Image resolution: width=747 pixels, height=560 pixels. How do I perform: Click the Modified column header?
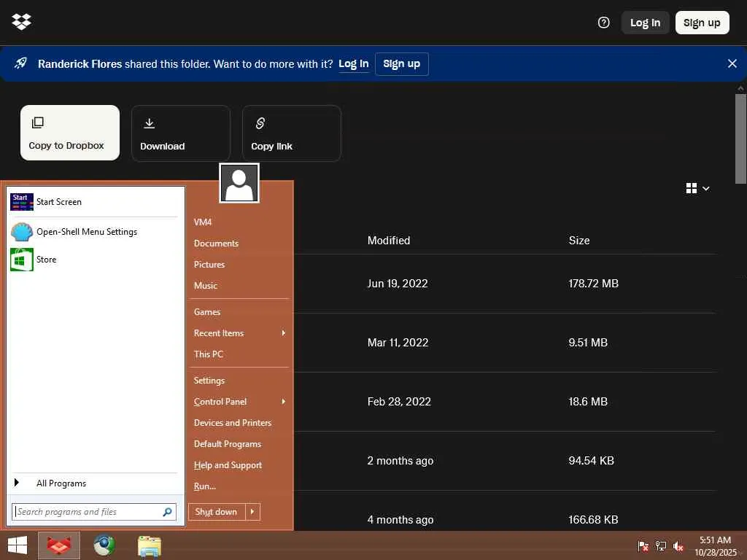pos(389,241)
